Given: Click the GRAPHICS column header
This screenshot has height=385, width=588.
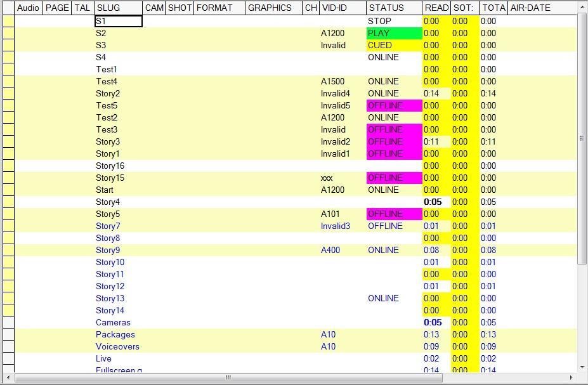Looking at the screenshot, I should point(273,8).
